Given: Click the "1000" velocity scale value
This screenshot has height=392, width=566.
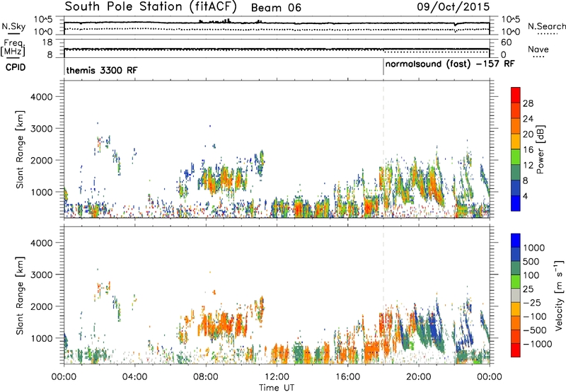Looking at the screenshot, I should coord(533,248).
